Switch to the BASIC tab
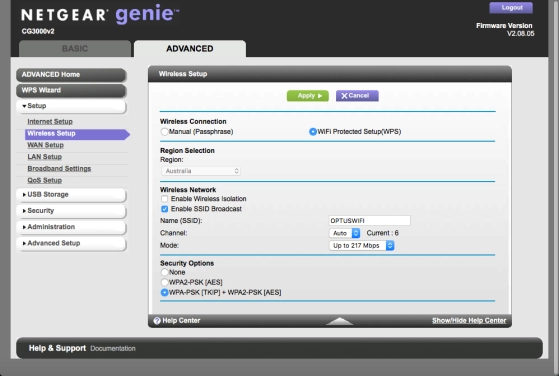This screenshot has width=559, height=376. [x=75, y=49]
